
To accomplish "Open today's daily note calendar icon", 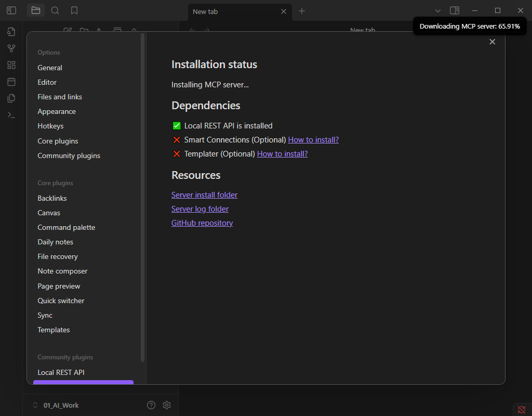I will pyautogui.click(x=11, y=82).
